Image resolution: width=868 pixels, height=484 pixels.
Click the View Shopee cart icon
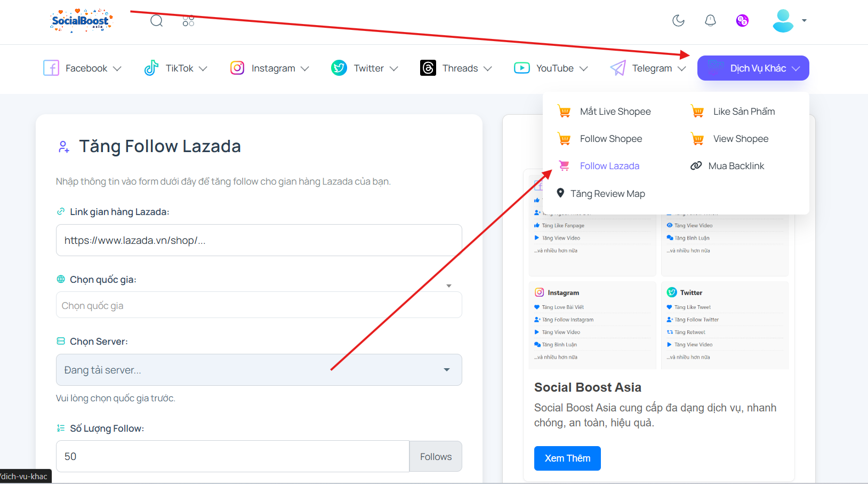pos(697,139)
